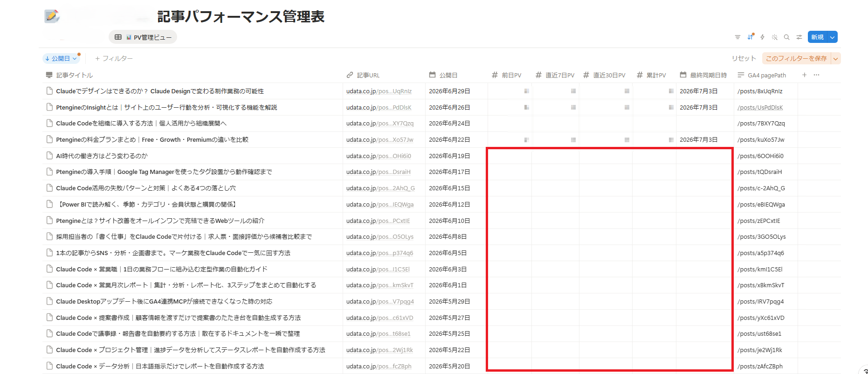Click page icon of Claude Code × データ分析 row
Image resolution: width=868 pixels, height=374 pixels.
(49, 366)
